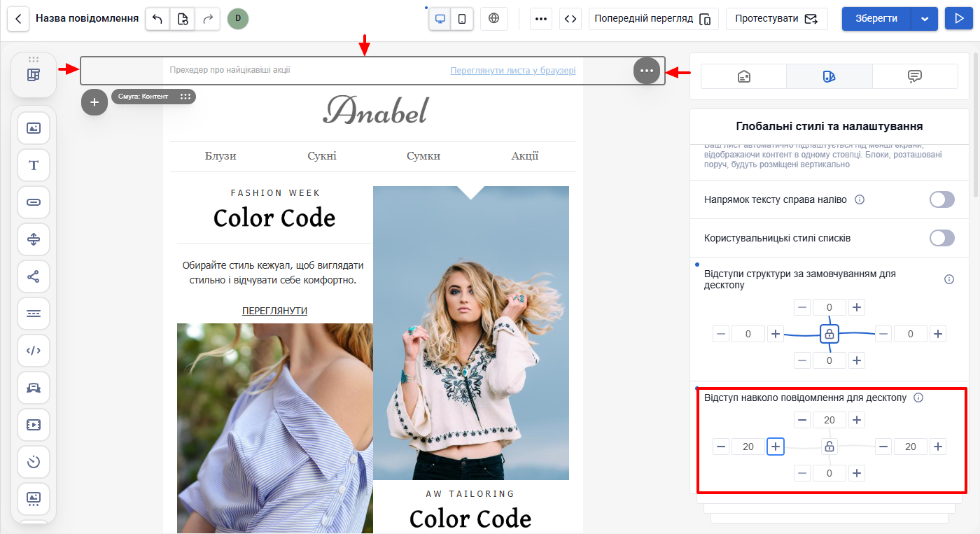Go back using the top-left arrow
Viewport: 980px width, 534px height.
[x=19, y=19]
